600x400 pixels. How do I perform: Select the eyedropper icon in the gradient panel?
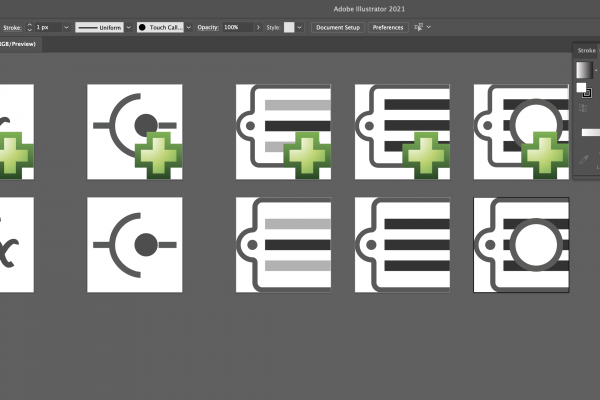tap(583, 158)
